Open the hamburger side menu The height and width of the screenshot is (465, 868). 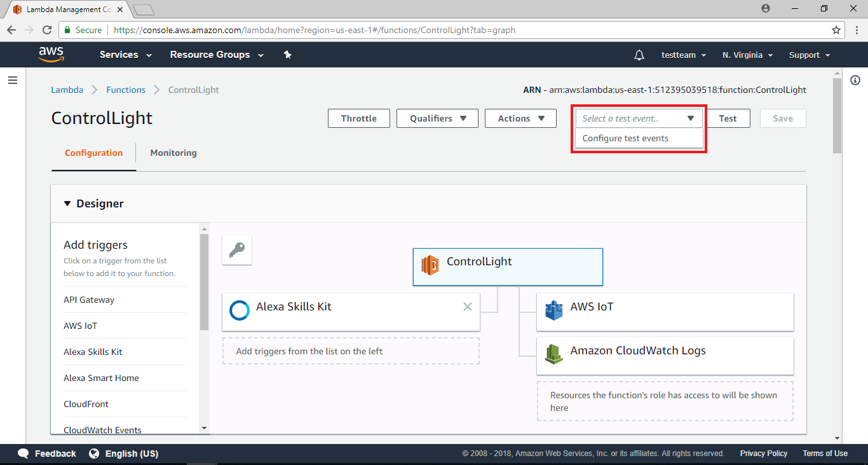12,80
